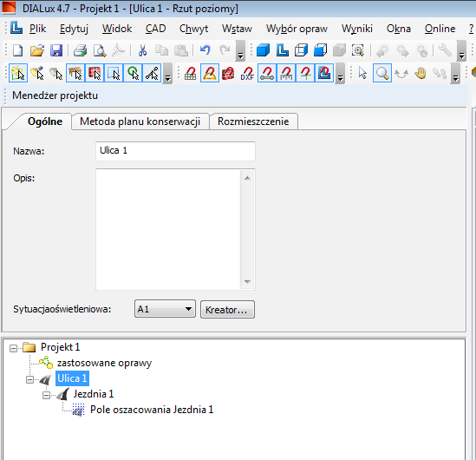Click in the Nazwa input field
Image resolution: width=476 pixels, height=460 pixels.
pos(175,151)
